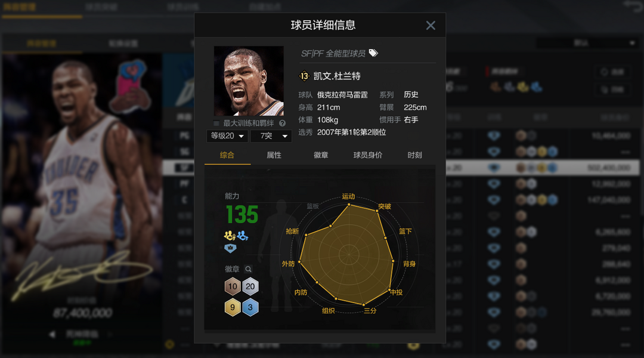Click the yellow team chemistry icon under 135
The image size is (644, 358).
click(230, 236)
